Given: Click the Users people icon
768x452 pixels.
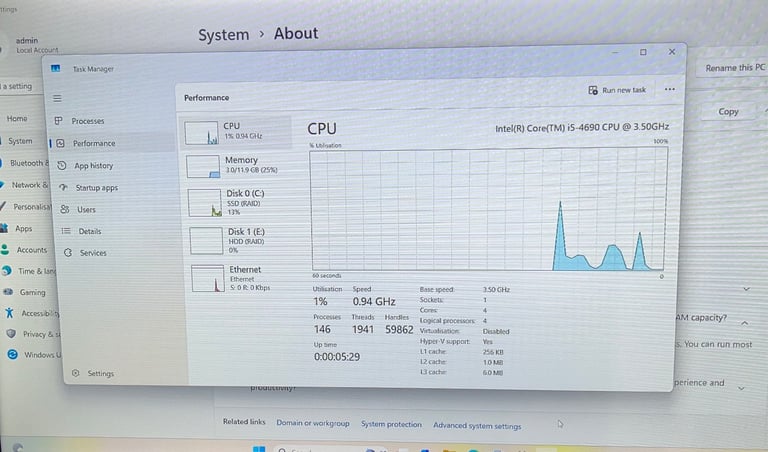Looking at the screenshot, I should pyautogui.click(x=65, y=209).
